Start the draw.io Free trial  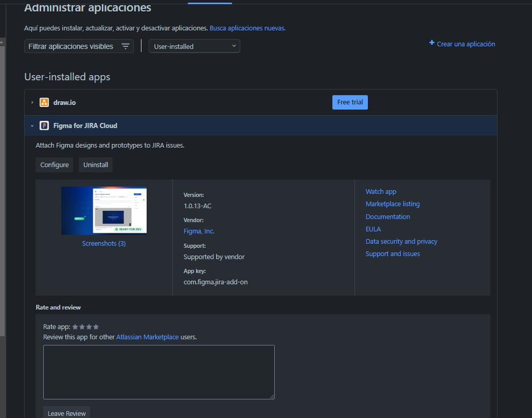pos(350,102)
